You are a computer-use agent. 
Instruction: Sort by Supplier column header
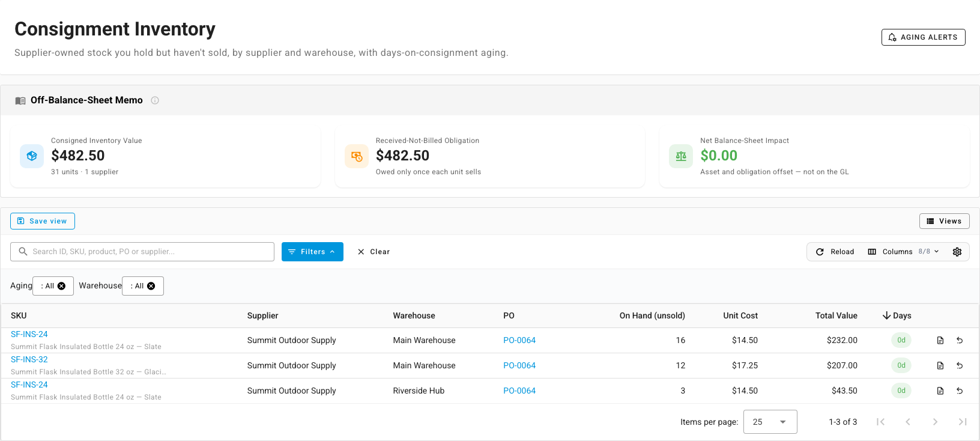pos(263,315)
